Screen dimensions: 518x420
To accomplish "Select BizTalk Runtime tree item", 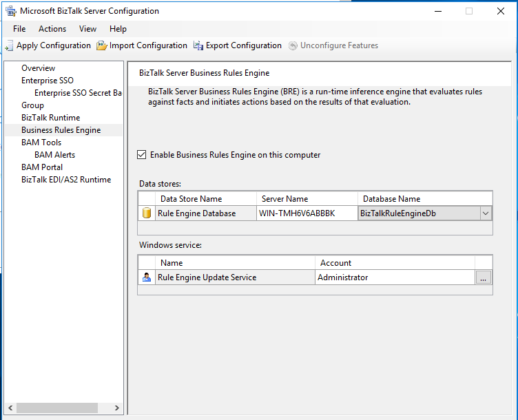I will [x=50, y=118].
